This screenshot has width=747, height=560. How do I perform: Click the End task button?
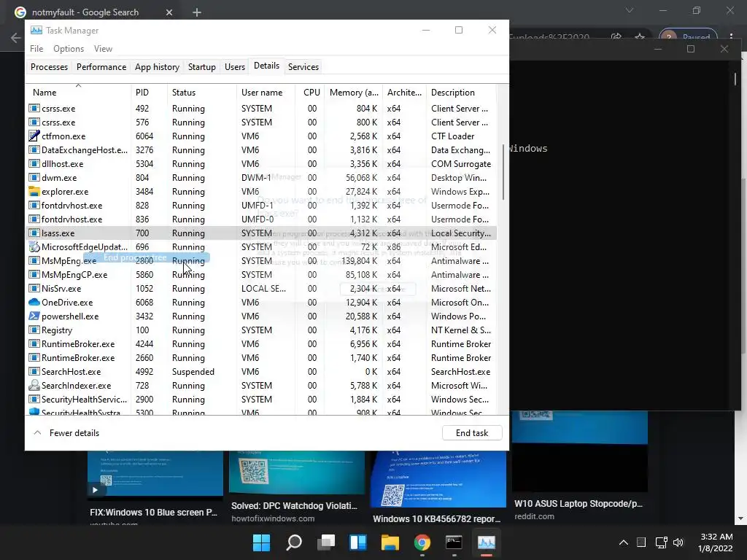coord(472,433)
